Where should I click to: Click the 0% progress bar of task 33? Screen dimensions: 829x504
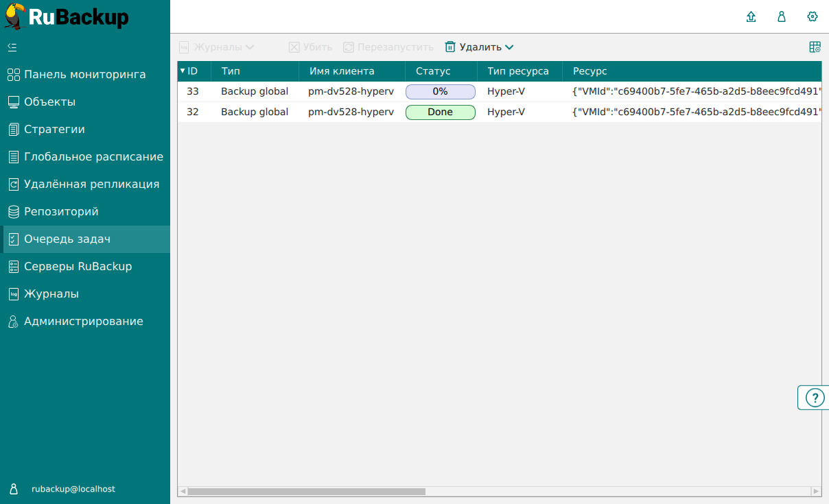click(x=440, y=91)
